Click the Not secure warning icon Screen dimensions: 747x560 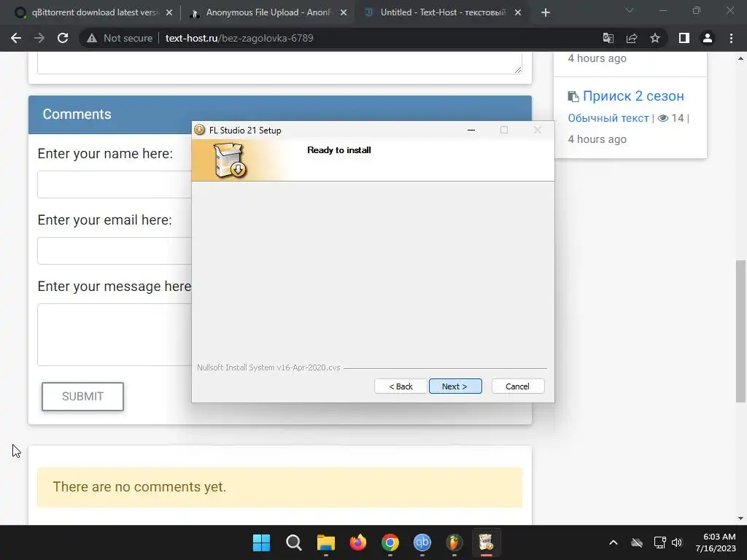click(92, 38)
